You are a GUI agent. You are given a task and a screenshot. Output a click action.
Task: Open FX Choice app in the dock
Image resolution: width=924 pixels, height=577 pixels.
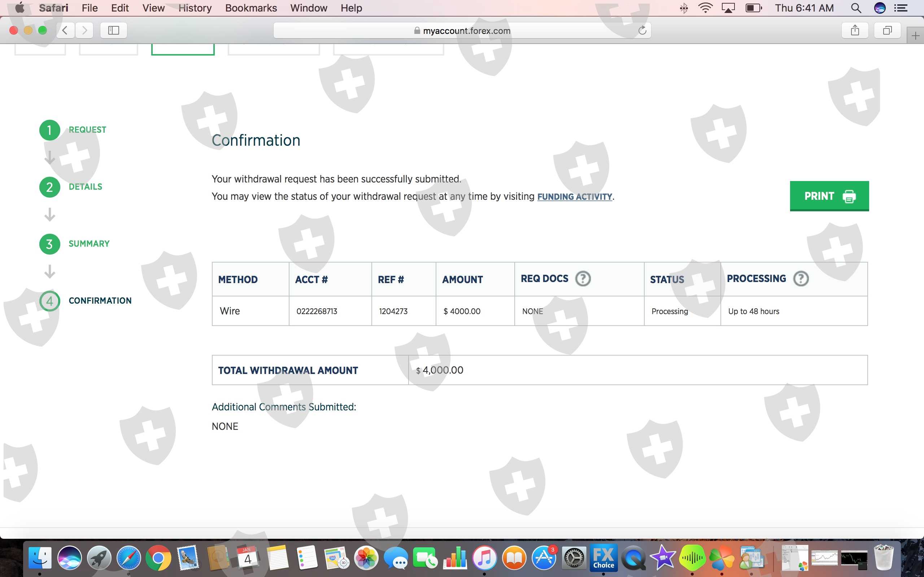[x=603, y=558]
